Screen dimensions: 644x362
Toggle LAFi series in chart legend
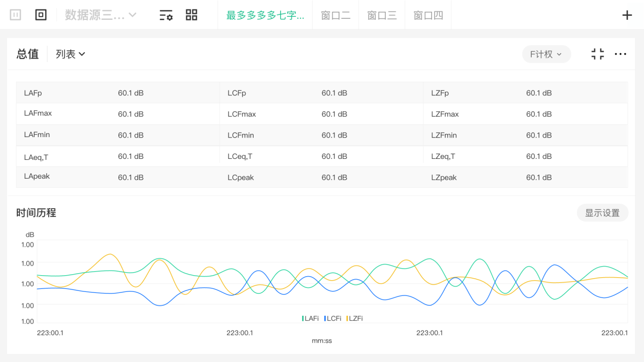tap(311, 318)
